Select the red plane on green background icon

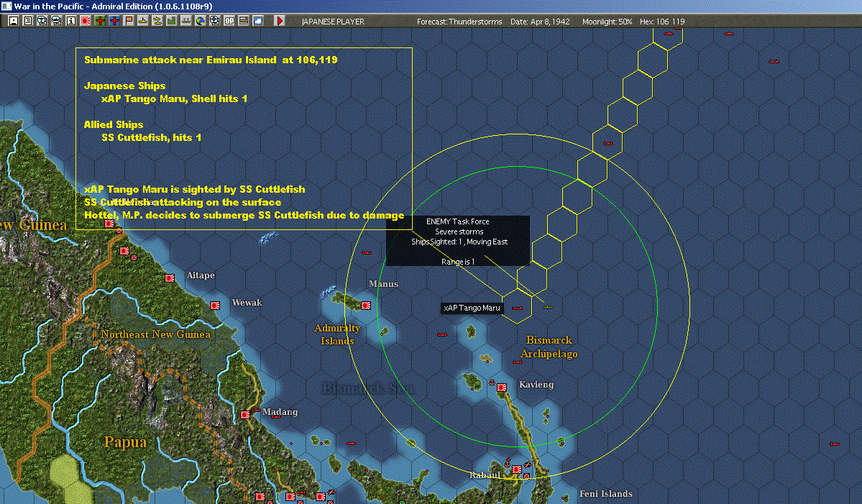click(99, 21)
